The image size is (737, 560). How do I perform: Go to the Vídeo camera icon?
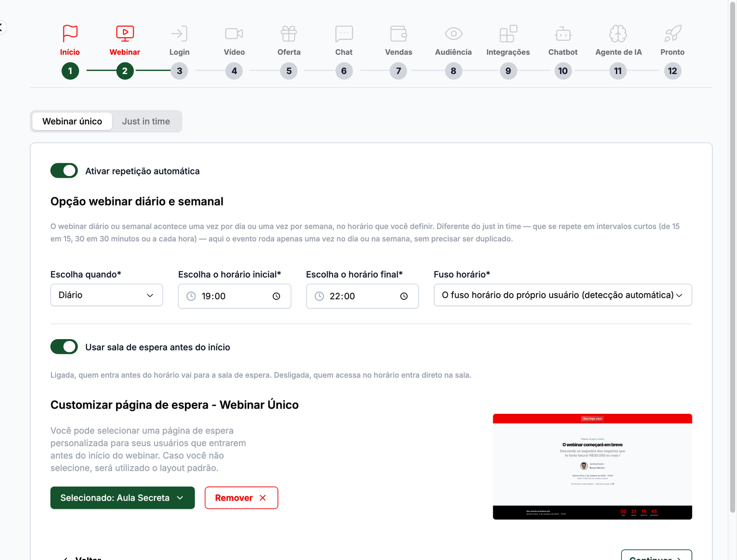pyautogui.click(x=234, y=34)
